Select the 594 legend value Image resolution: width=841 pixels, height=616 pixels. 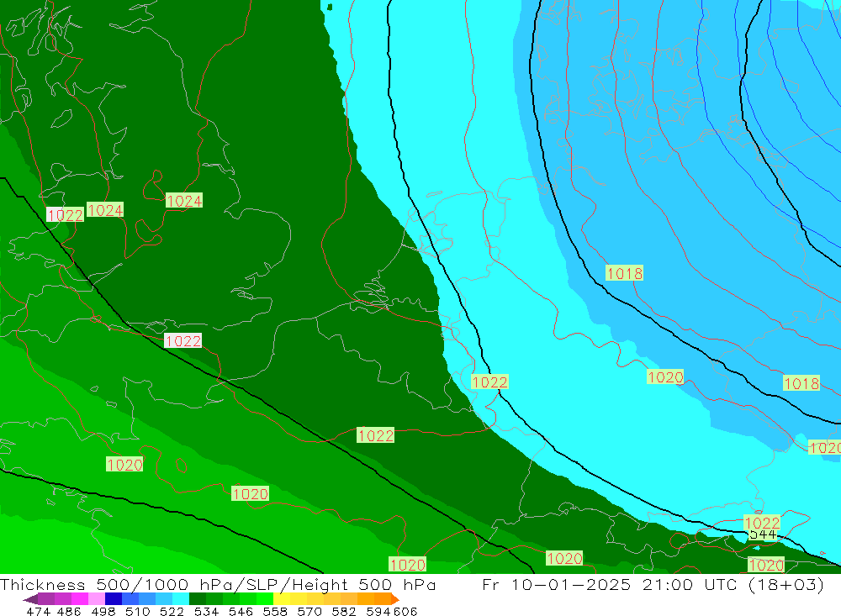378,611
